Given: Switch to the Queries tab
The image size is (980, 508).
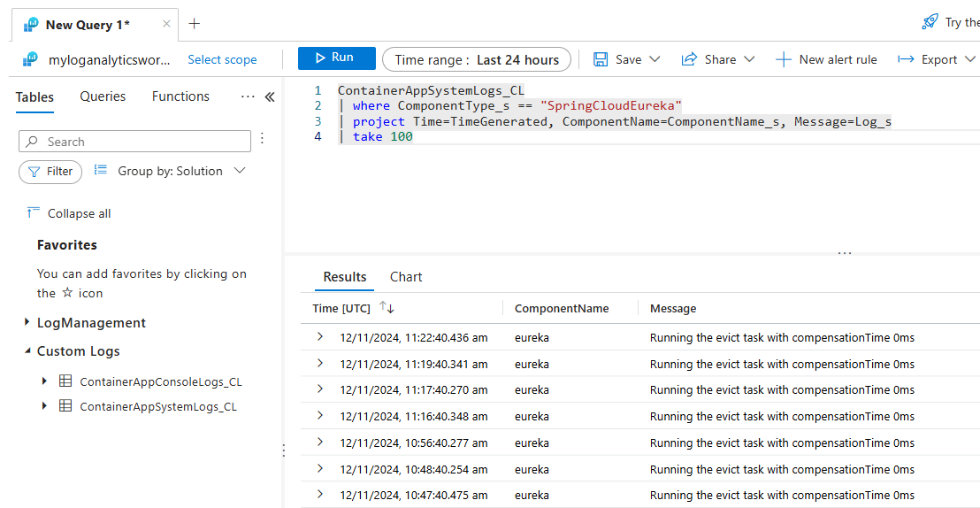Looking at the screenshot, I should [x=103, y=96].
